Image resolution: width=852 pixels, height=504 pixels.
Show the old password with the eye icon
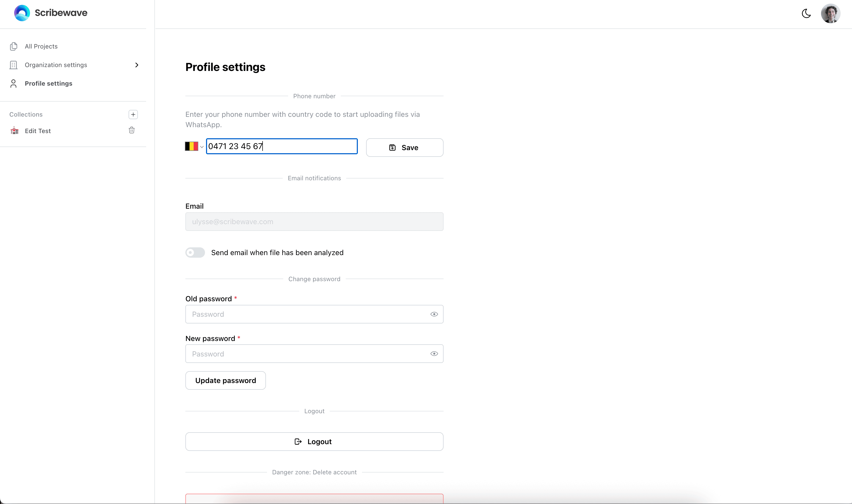click(434, 314)
